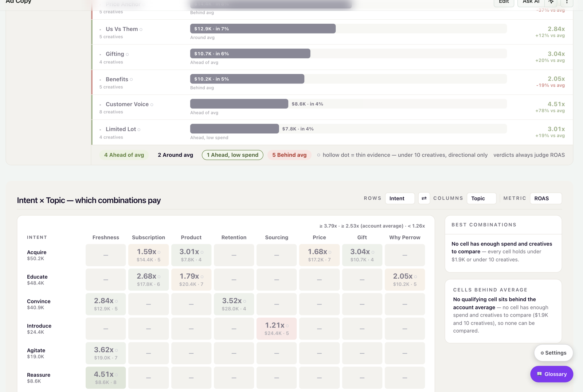Click the Ask AI button

(x=531, y=2)
